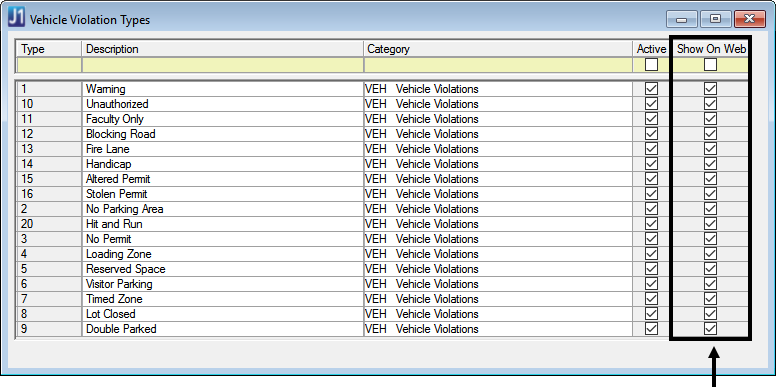Uncheck Active for No Parking Area
This screenshot has height=388, width=776.
pos(651,209)
